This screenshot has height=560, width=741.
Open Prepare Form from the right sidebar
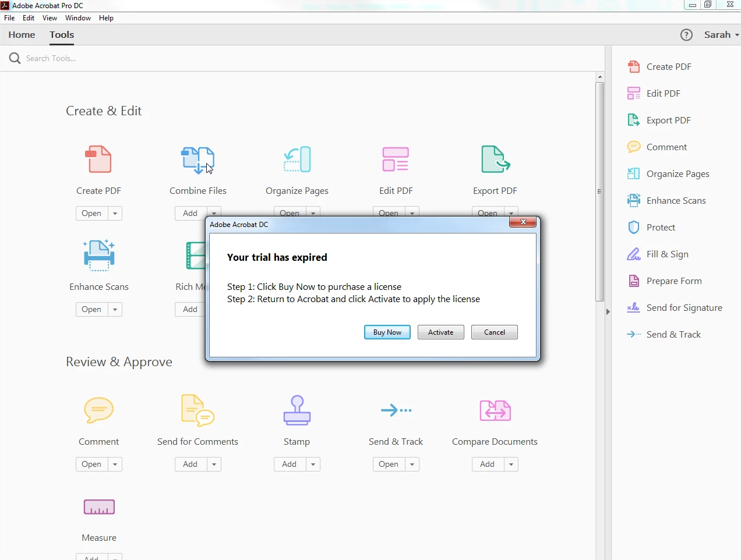click(x=664, y=281)
